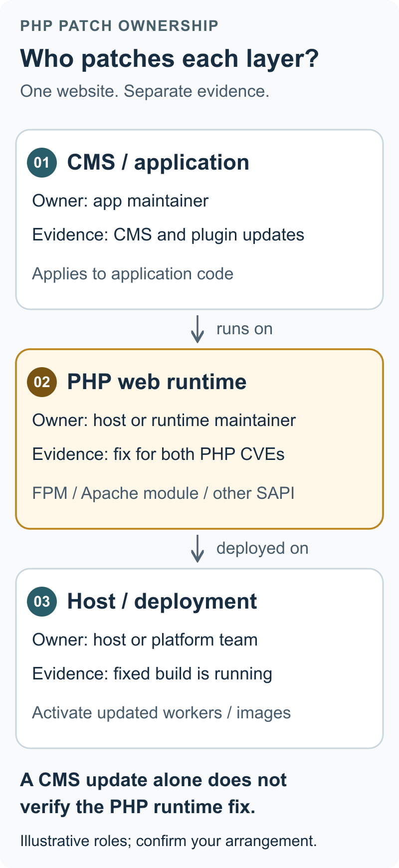
Task: Click the 'PHP web runtime' heading
Action: 157,382
